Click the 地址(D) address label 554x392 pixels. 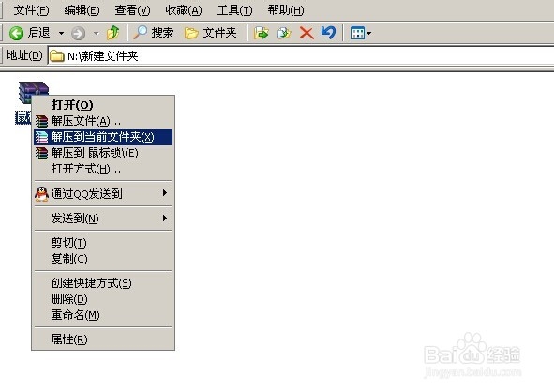pos(24,55)
